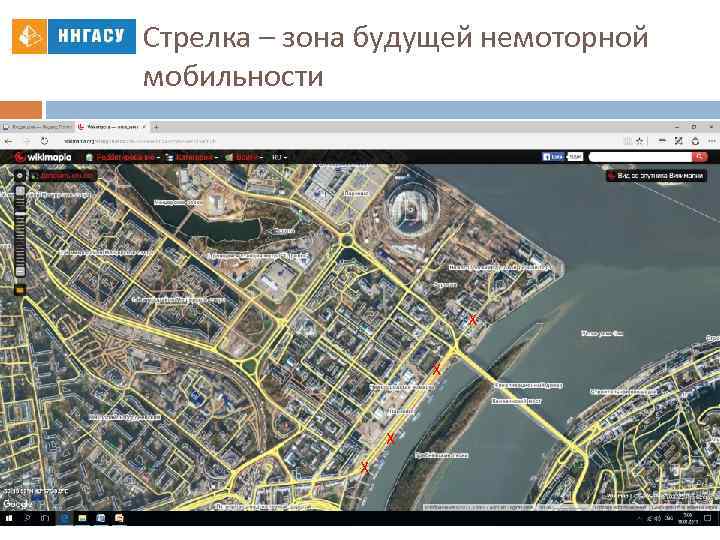720x540 pixels.
Task: Open the Категории dropdown menu
Action: [192, 157]
